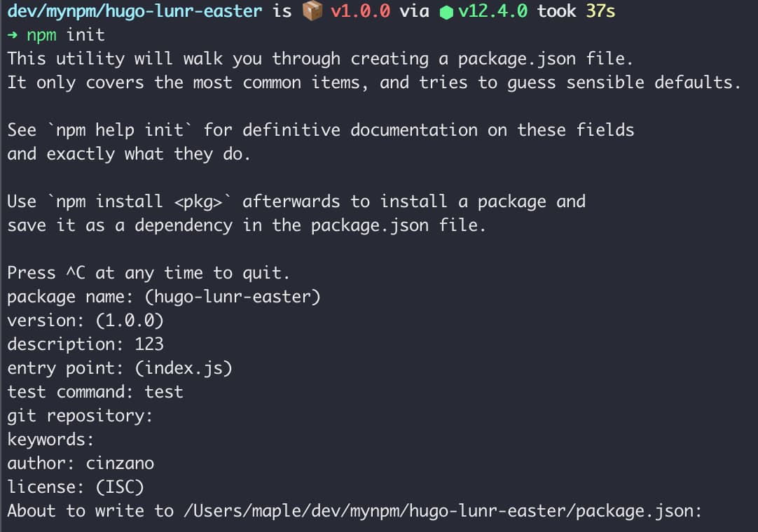Screen dimensions: 758x532
Task: Click the keywords prompt line
Action: [50, 439]
